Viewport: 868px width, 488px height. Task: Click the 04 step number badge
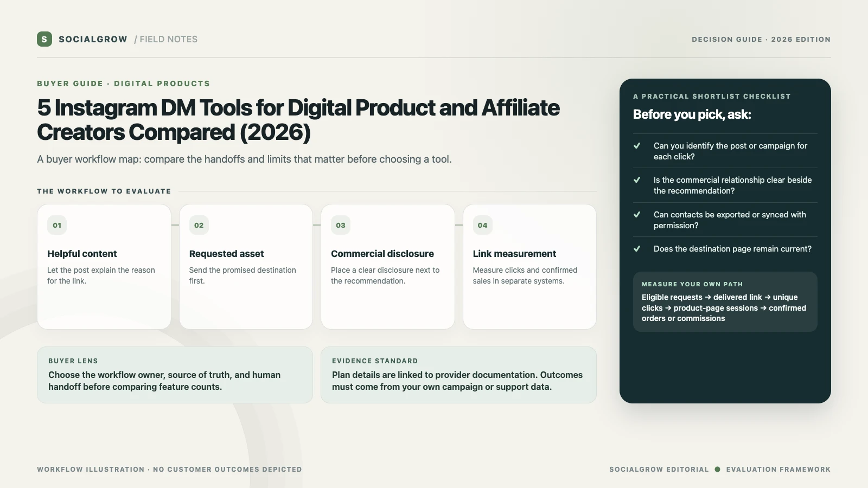(x=483, y=225)
